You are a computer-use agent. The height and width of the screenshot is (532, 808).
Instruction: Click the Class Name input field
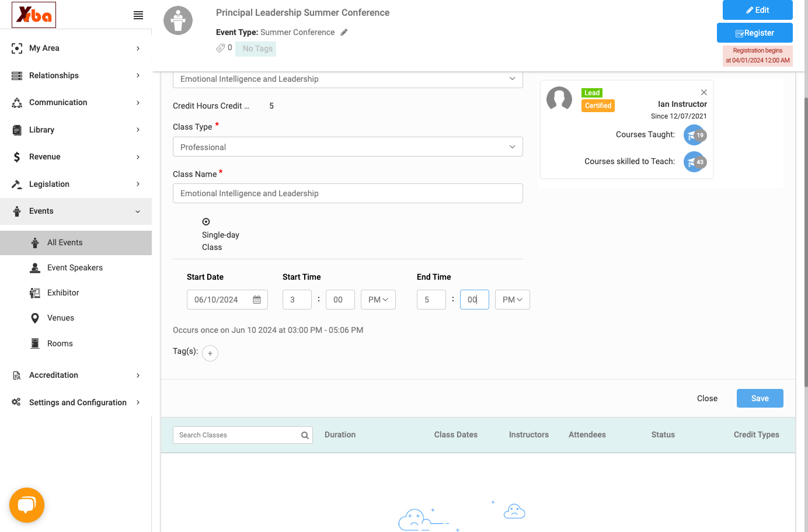[348, 193]
